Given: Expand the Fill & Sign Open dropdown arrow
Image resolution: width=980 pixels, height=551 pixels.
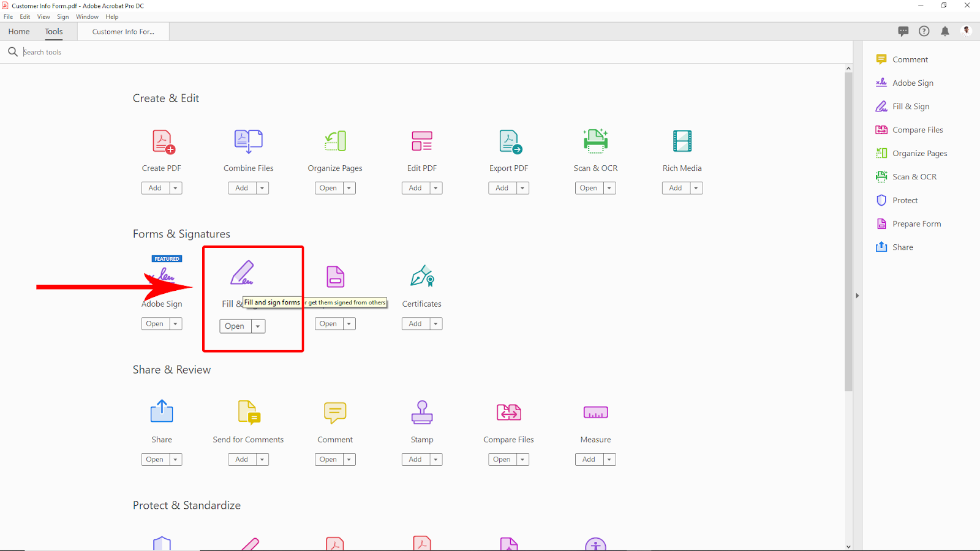Looking at the screenshot, I should click(258, 326).
